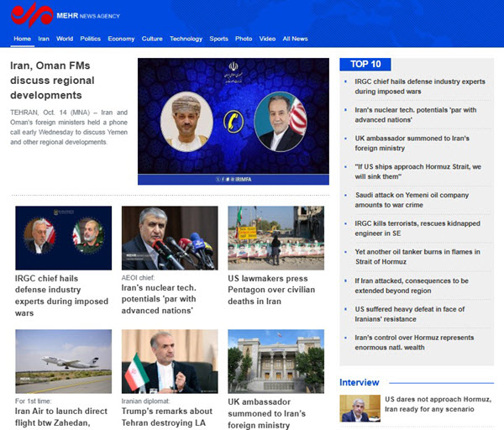Click the 'For 1st time:' kicker text
The width and height of the screenshot is (504, 430).
point(33,401)
